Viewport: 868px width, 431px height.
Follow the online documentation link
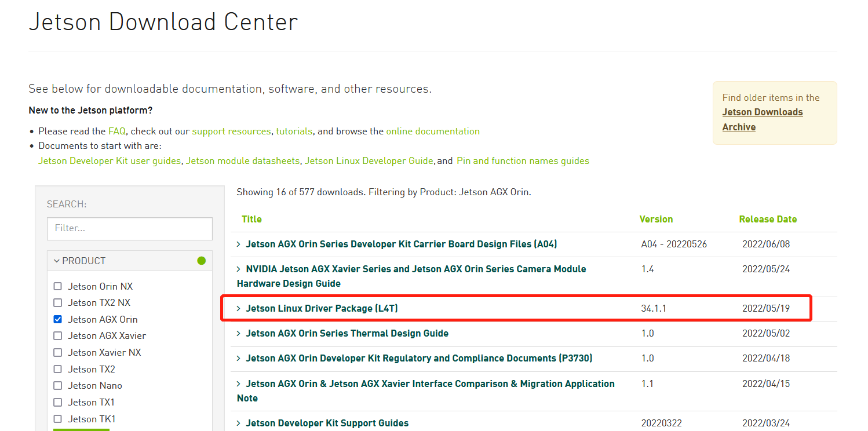(x=433, y=132)
